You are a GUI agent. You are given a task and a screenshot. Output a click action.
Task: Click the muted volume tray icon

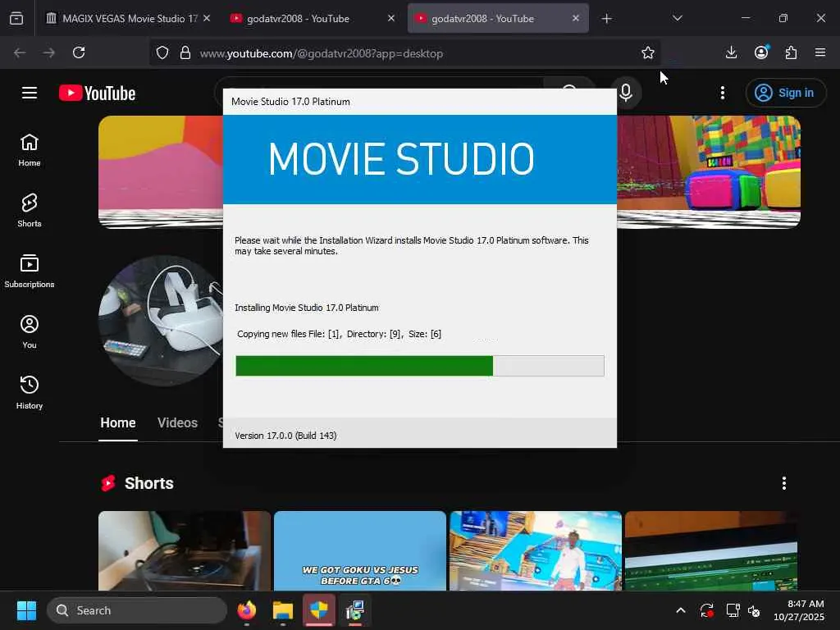click(754, 610)
